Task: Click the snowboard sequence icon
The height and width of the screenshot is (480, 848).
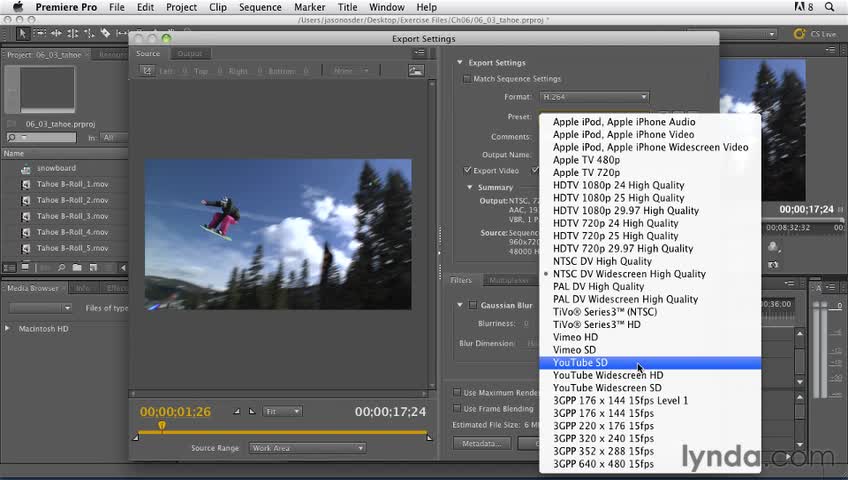Action: coord(25,169)
